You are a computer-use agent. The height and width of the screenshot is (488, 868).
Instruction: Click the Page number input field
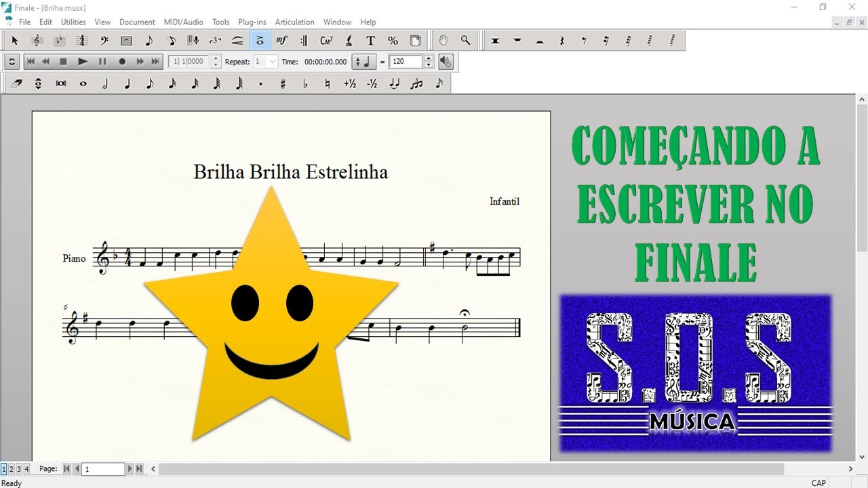(x=103, y=469)
